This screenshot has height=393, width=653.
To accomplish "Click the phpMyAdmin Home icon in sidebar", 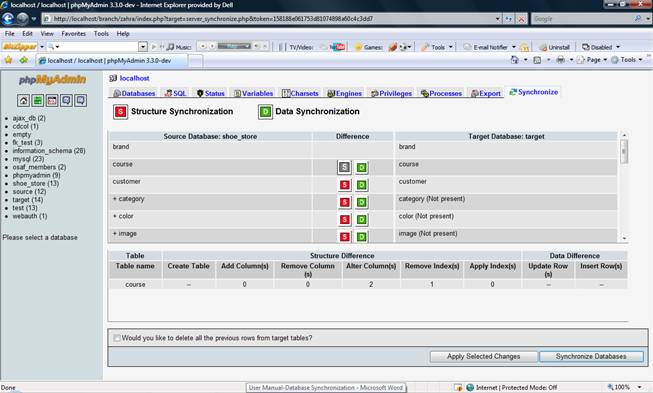I will click(23, 100).
